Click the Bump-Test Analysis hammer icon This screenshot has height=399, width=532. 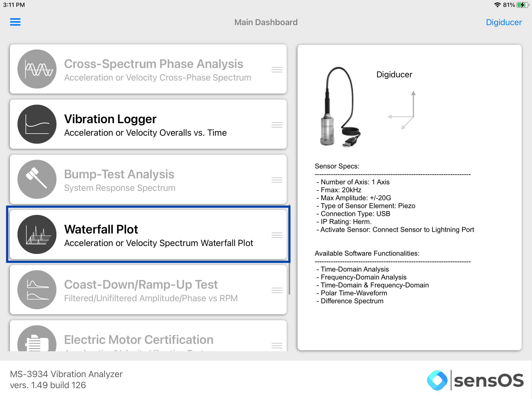pyautogui.click(x=37, y=179)
